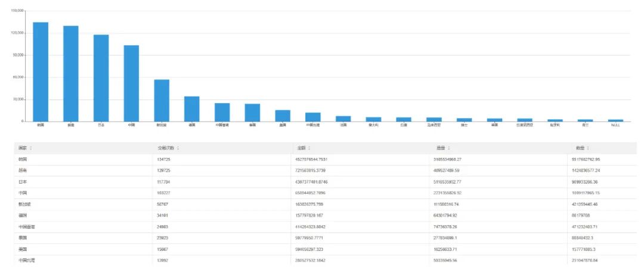The height and width of the screenshot is (273, 644).
Task: Click the 中国 bar in the chart
Action: click(131, 83)
